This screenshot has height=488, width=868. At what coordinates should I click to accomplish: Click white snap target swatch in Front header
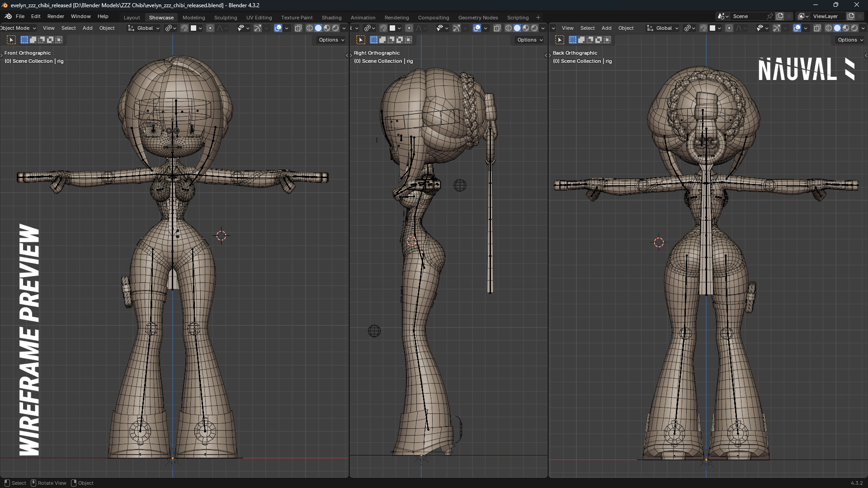coord(193,28)
